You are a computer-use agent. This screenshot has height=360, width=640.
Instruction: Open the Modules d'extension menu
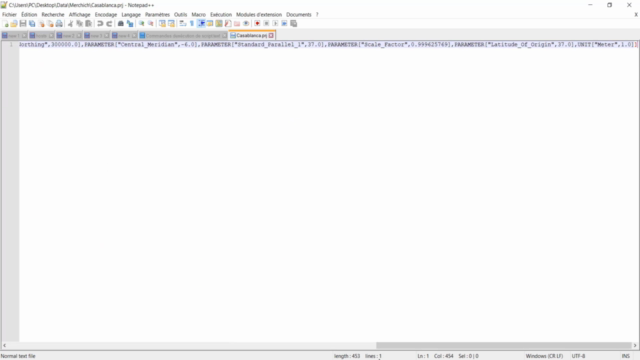click(259, 15)
